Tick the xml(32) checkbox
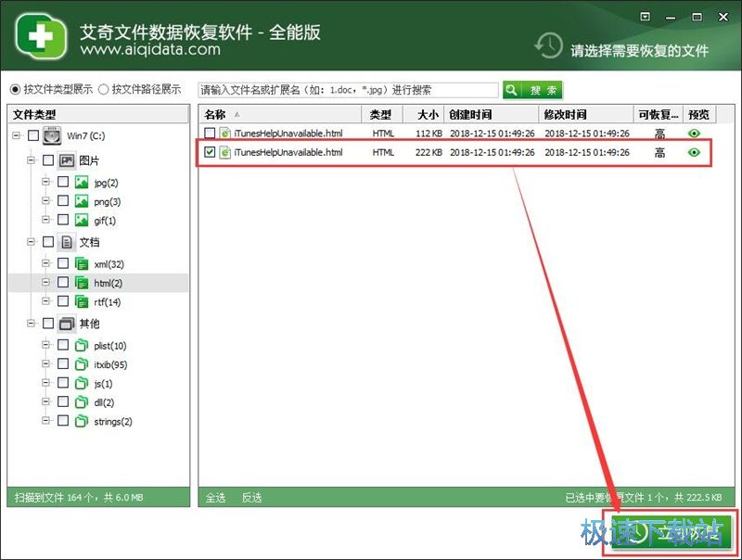Image resolution: width=742 pixels, height=560 pixels. pyautogui.click(x=63, y=264)
